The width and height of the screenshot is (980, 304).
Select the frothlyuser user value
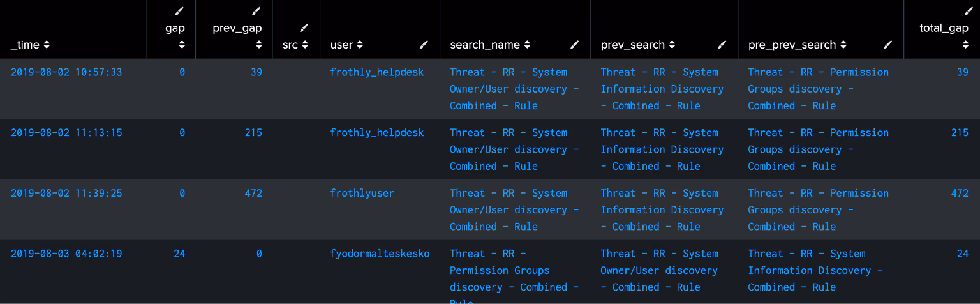coord(362,193)
